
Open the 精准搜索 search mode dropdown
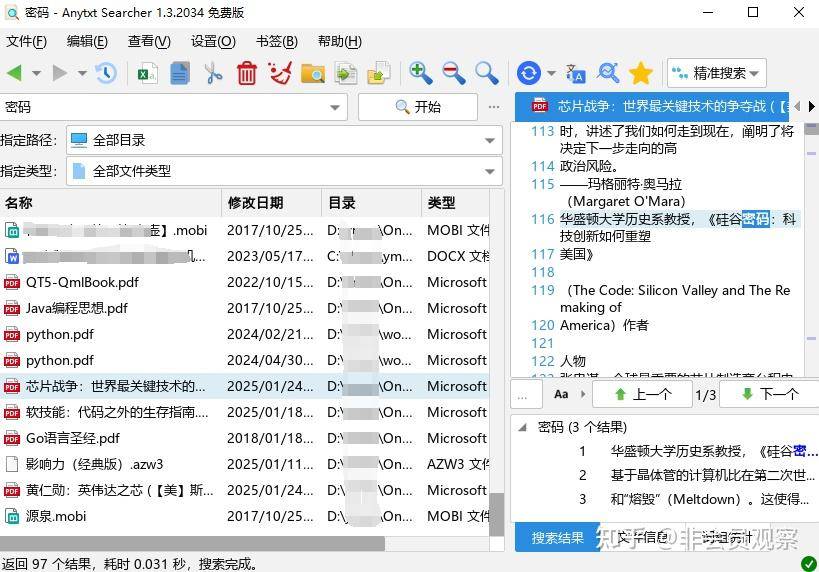(x=717, y=73)
